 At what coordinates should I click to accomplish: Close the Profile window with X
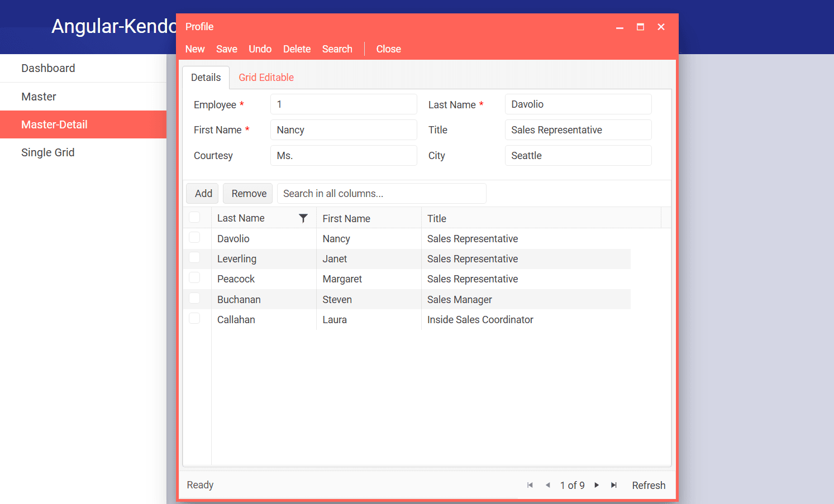tap(661, 27)
